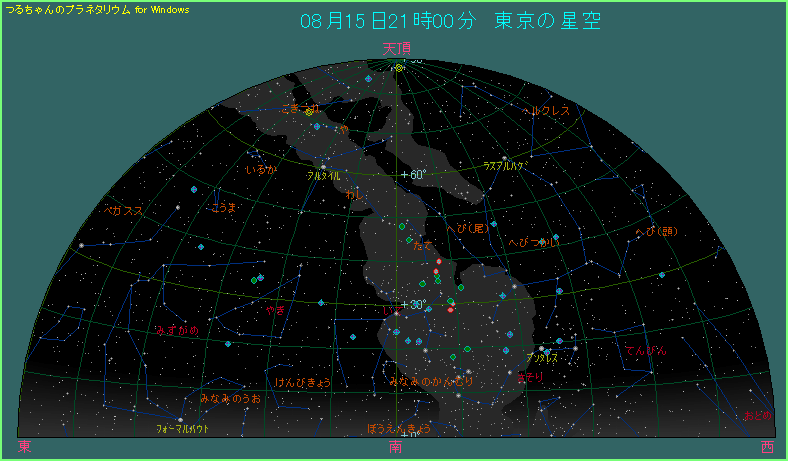788x461 pixels.
Task: Click the へびつかい constellation label
Action: pyautogui.click(x=534, y=242)
